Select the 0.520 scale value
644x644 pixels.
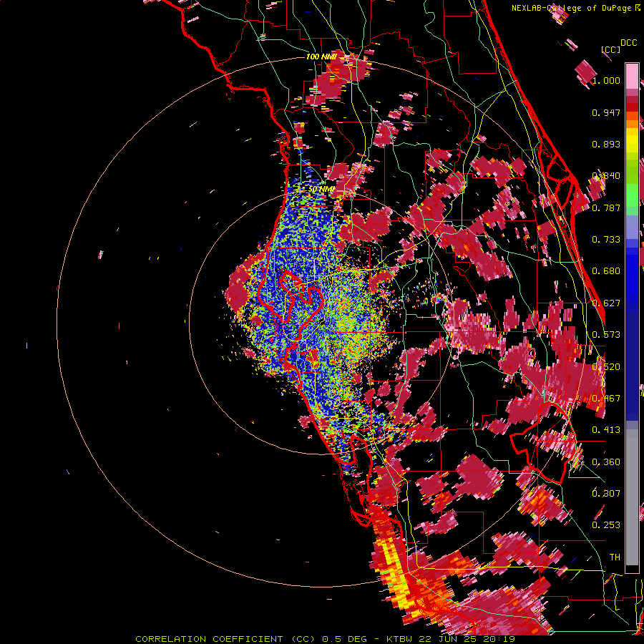coord(606,367)
